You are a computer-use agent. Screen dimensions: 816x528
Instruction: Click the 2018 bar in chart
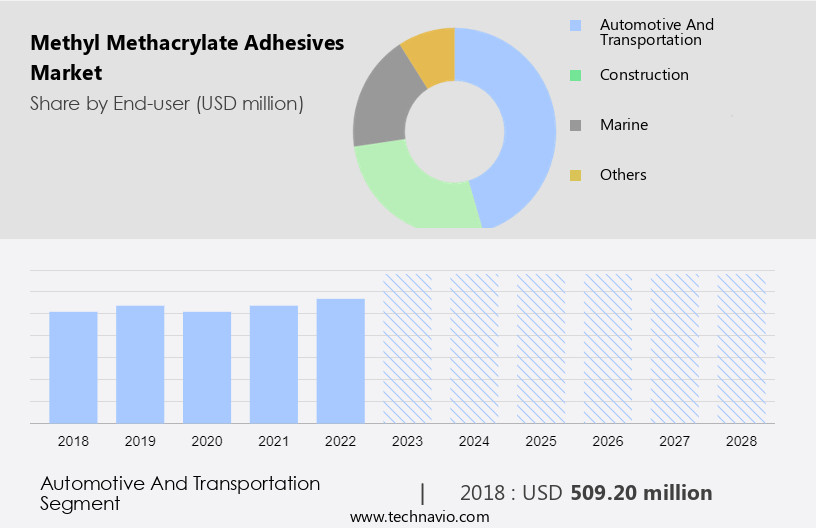click(73, 367)
